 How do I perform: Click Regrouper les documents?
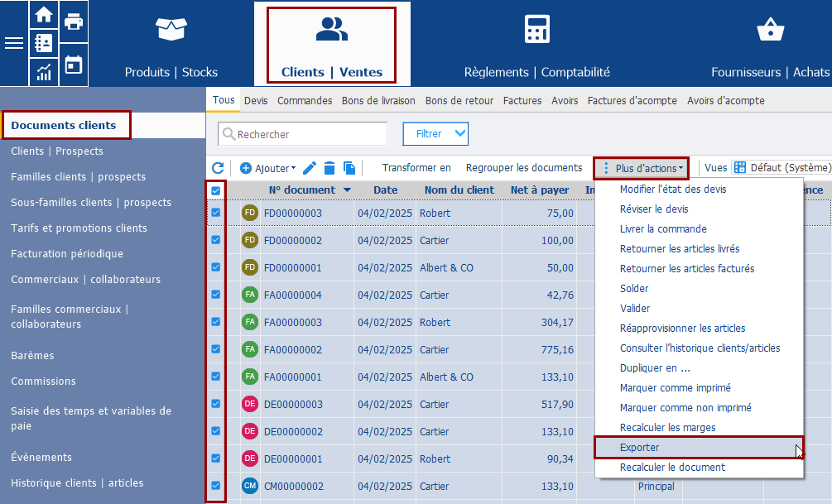tap(525, 167)
